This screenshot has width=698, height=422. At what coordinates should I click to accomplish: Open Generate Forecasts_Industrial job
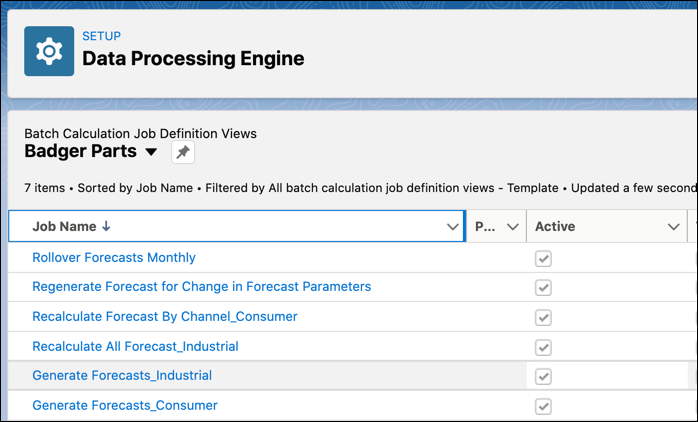(x=122, y=376)
